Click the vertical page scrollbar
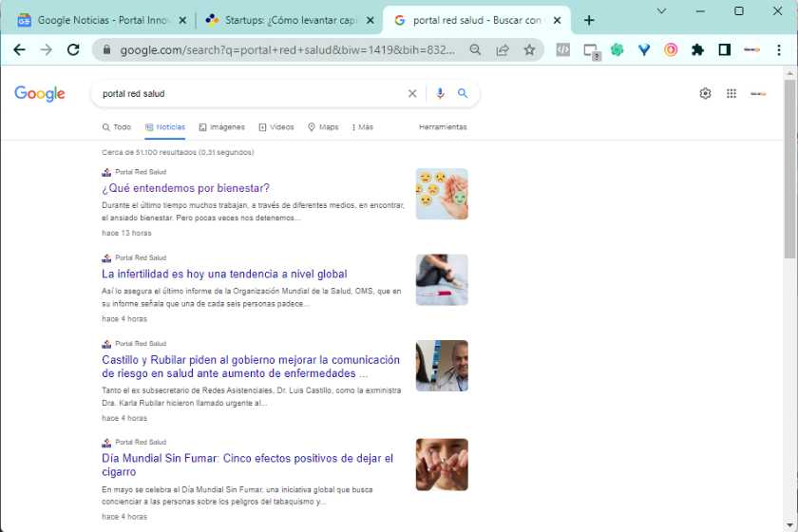 (789, 171)
